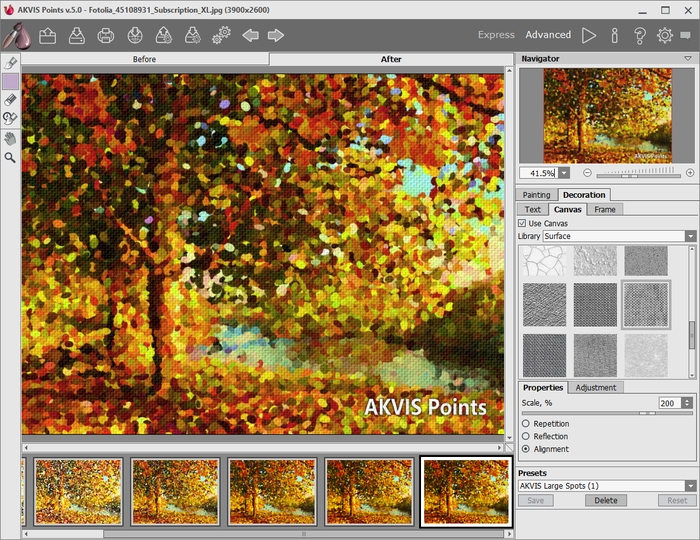The width and height of the screenshot is (700, 540).
Task: Switch to Express mode
Action: click(x=496, y=35)
